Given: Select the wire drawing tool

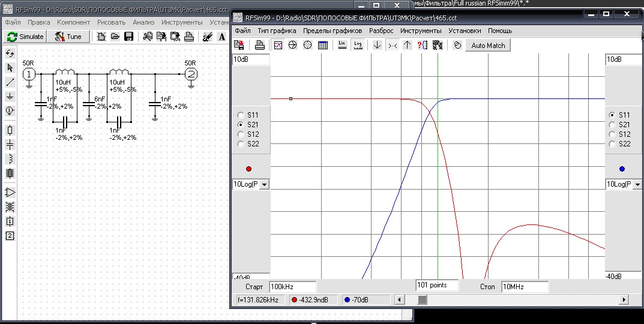Looking at the screenshot, I should click(x=10, y=82).
